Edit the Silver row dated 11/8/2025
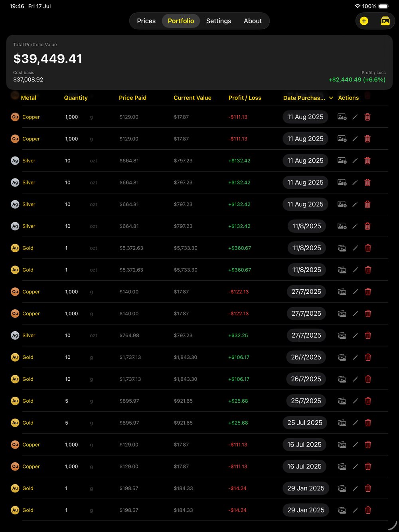Viewport: 399px width, 532px height. tap(355, 226)
